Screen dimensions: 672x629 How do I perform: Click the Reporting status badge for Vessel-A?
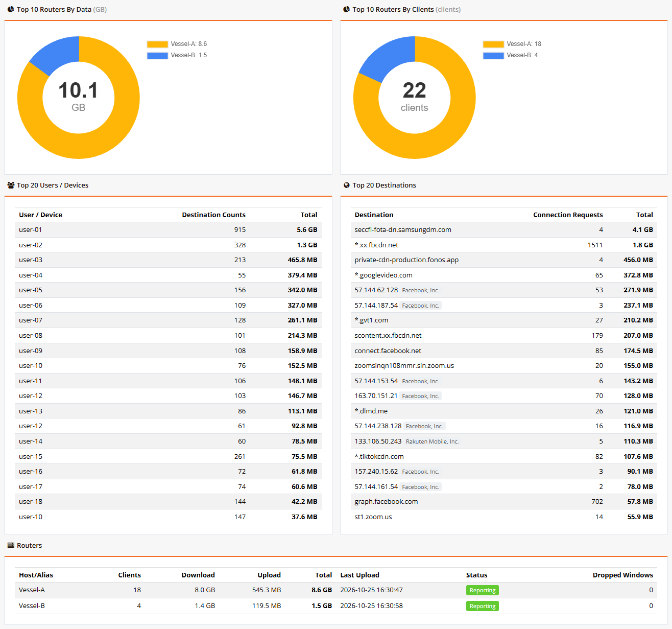pyautogui.click(x=483, y=590)
